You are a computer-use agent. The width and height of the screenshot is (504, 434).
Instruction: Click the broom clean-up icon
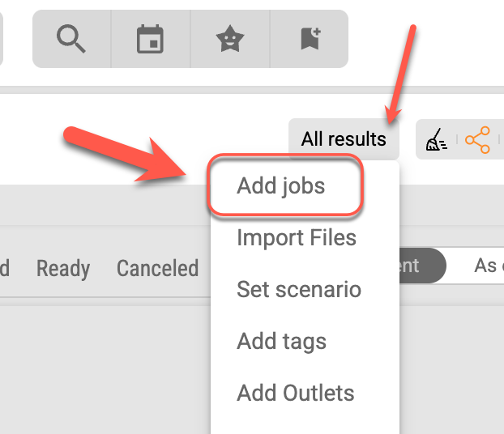[437, 140]
